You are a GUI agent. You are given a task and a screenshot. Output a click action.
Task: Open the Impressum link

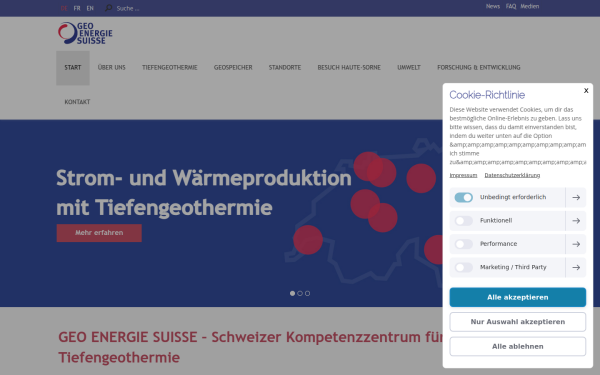[x=463, y=175]
